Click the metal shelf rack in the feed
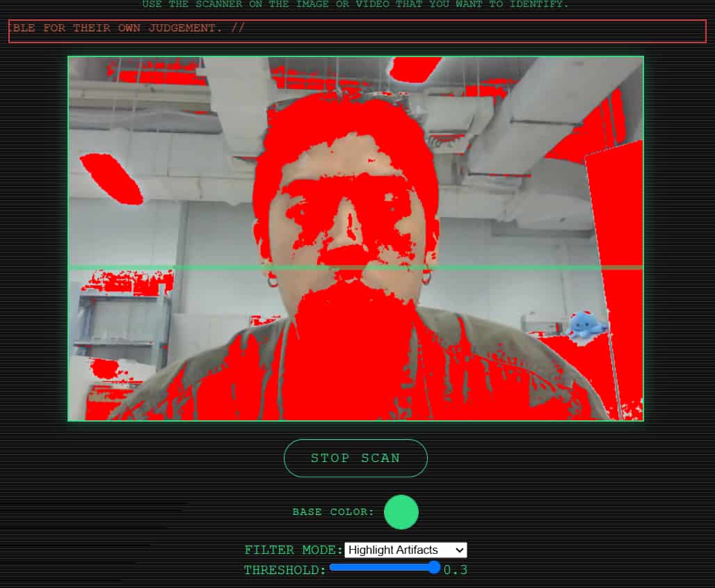 click(x=122, y=327)
